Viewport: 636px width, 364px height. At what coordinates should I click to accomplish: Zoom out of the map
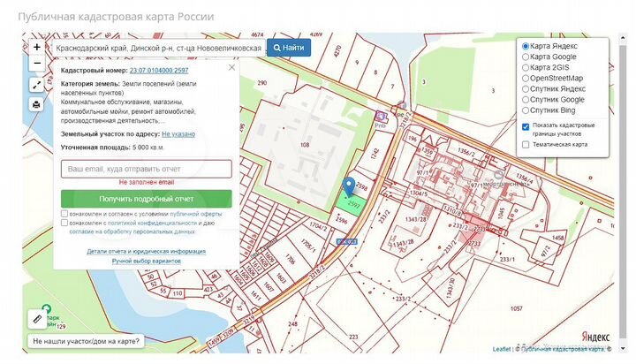point(36,64)
